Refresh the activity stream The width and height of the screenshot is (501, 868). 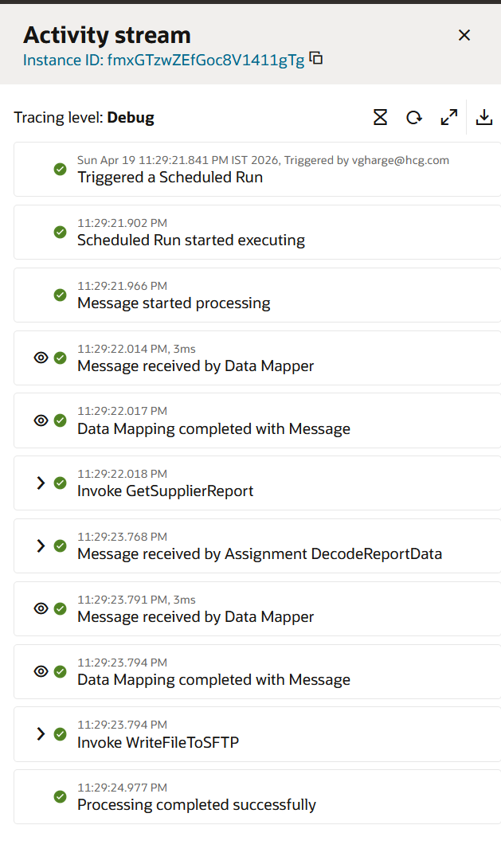pos(414,117)
